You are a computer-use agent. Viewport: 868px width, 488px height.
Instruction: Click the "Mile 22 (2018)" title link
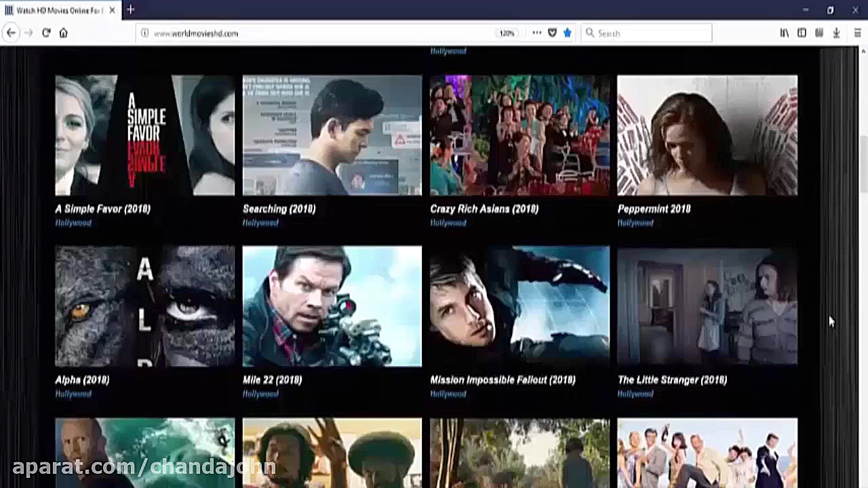pyautogui.click(x=272, y=380)
